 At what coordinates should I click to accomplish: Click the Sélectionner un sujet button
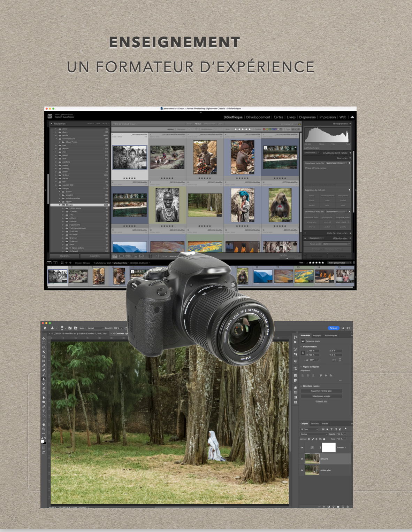coord(321,396)
